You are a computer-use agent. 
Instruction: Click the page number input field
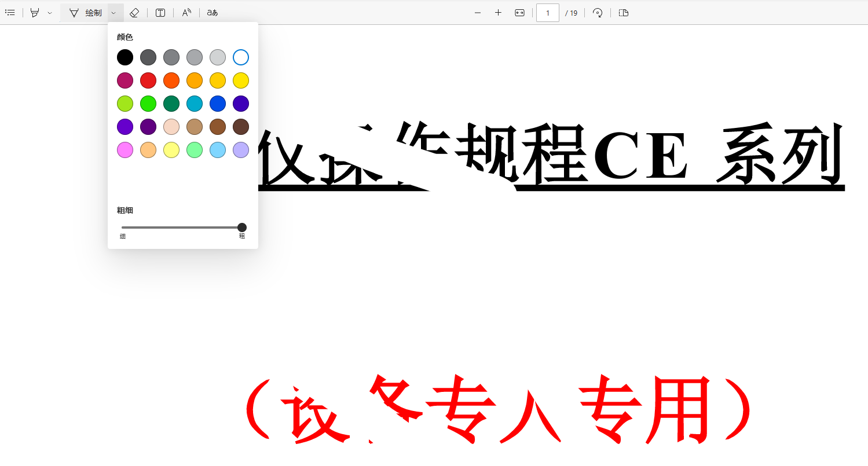click(x=547, y=12)
